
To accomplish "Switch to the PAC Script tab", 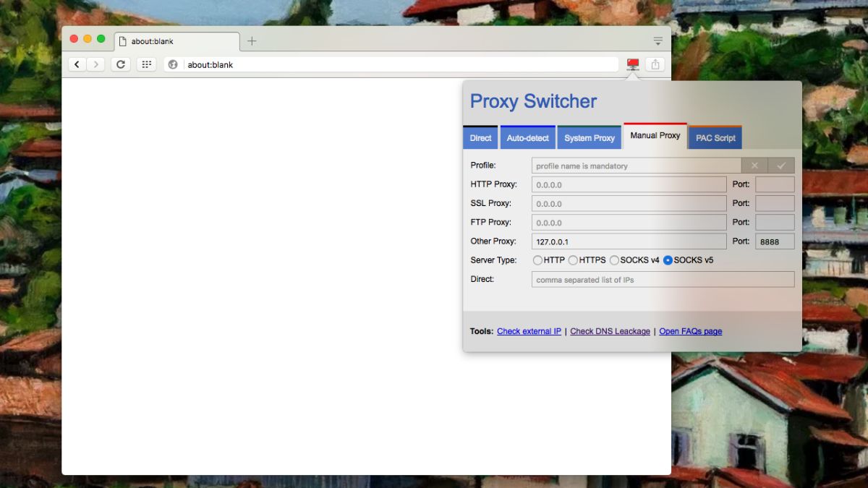I will (x=715, y=137).
